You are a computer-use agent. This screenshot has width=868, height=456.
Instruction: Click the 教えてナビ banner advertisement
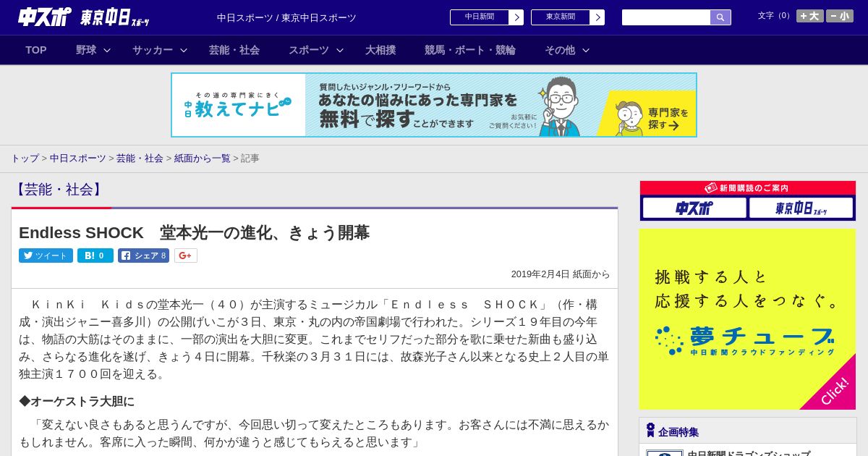tap(434, 105)
